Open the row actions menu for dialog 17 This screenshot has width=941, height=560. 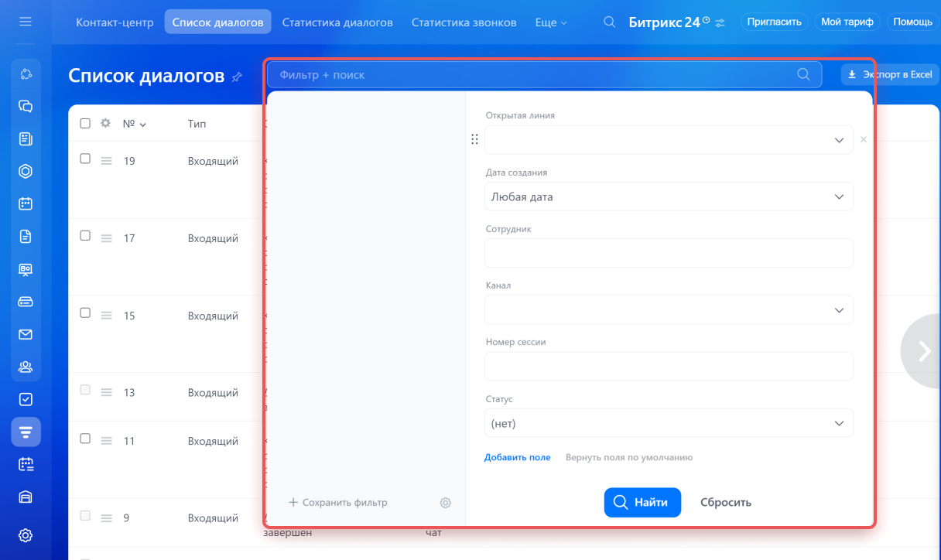107,237
